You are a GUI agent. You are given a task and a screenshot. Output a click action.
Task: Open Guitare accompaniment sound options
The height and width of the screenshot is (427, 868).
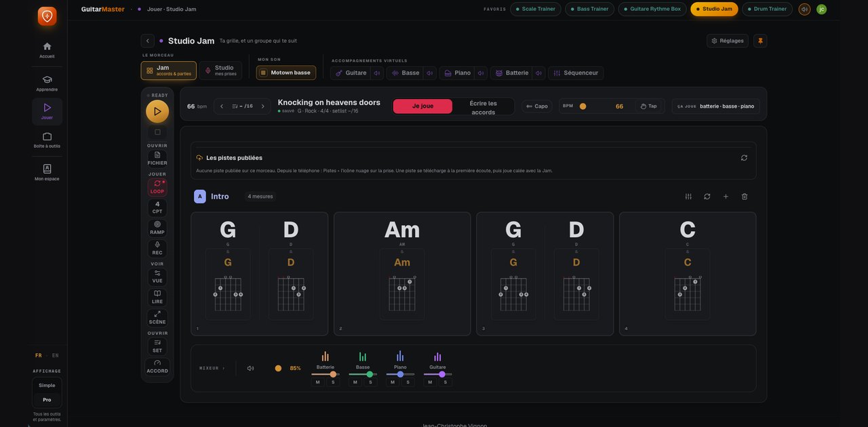point(376,73)
